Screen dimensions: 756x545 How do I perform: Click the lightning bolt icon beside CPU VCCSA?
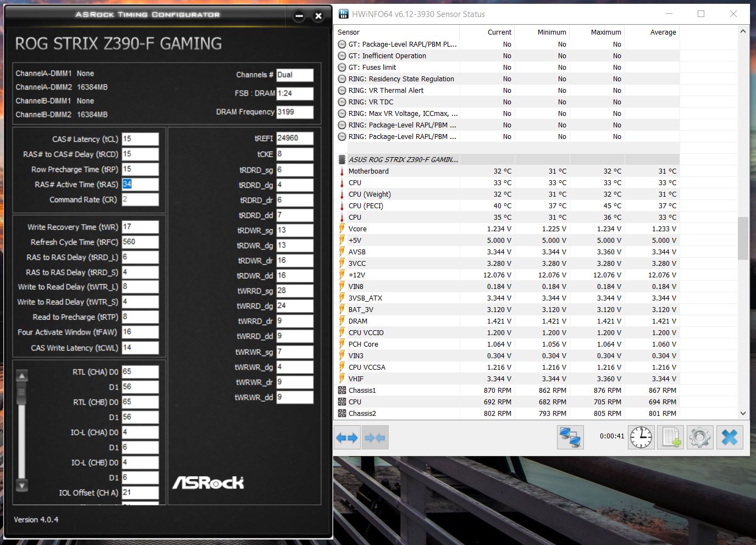point(342,368)
